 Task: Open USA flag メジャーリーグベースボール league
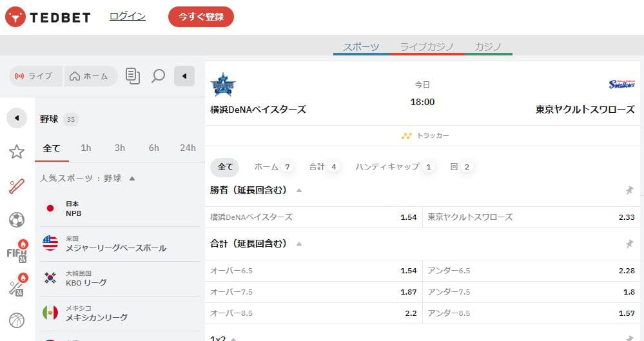pyautogui.click(x=120, y=244)
